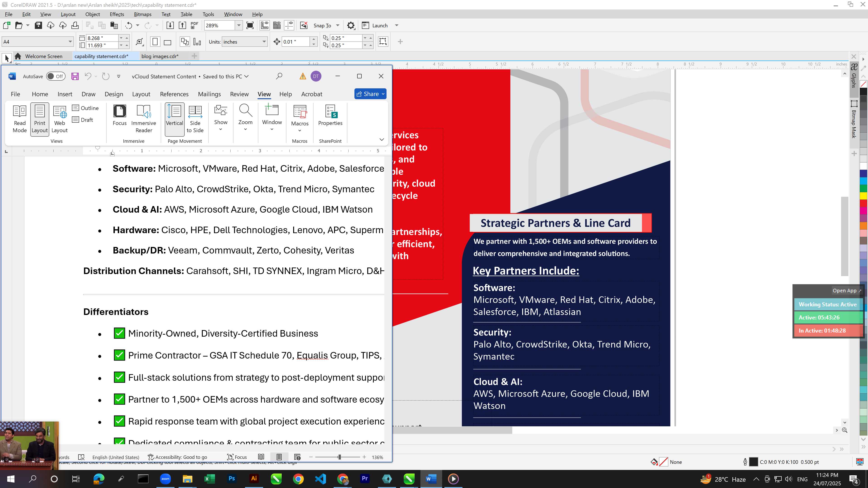The height and width of the screenshot is (488, 868).
Task: Click Focus button in Word status bar
Action: pyautogui.click(x=237, y=457)
